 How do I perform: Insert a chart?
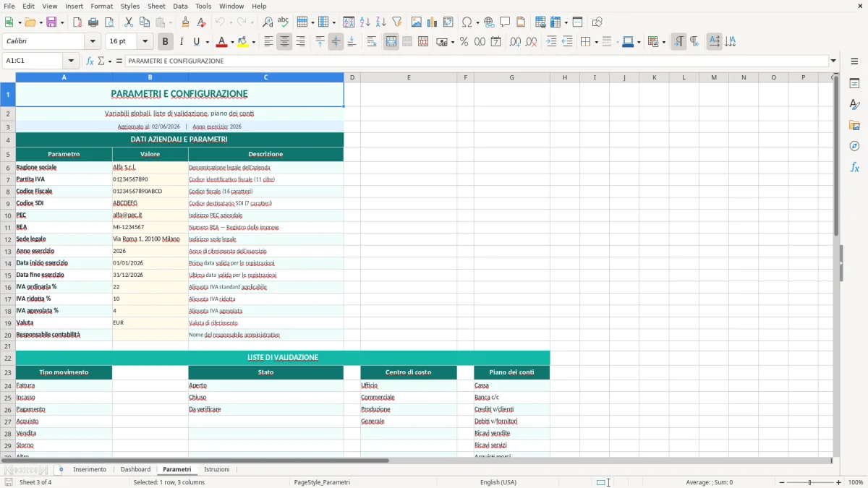click(x=433, y=22)
